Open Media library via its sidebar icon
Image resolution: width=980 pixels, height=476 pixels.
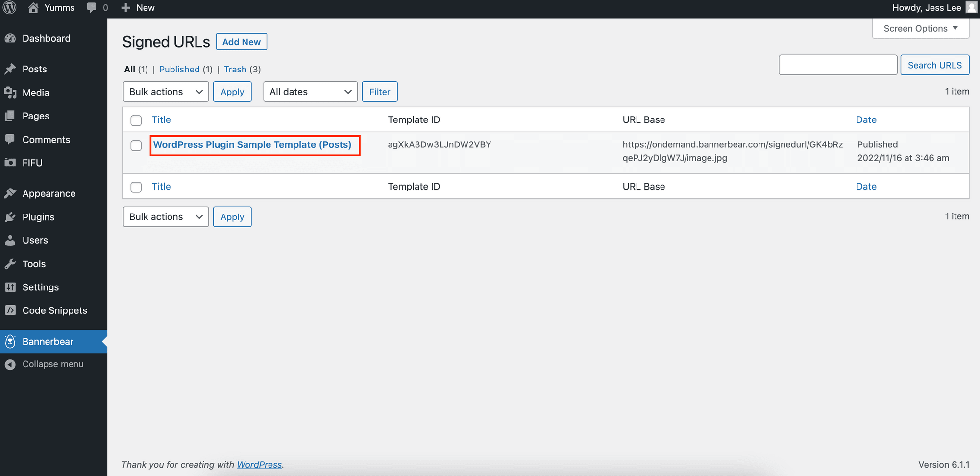click(10, 93)
